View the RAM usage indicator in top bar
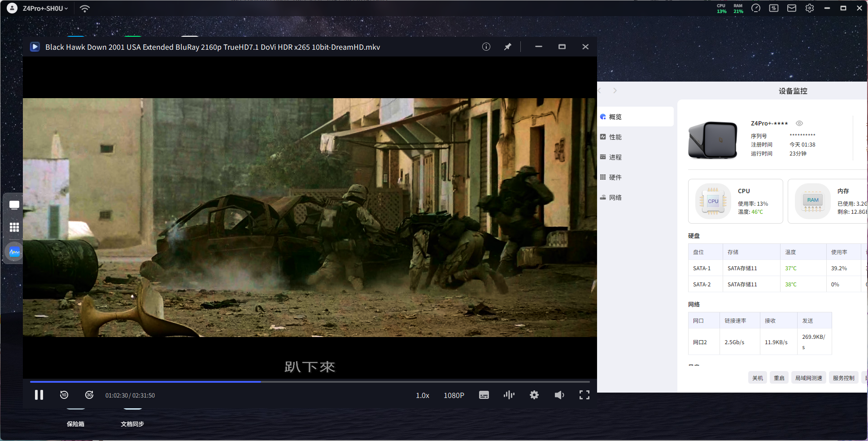Viewport: 868px width, 441px height. tap(738, 9)
